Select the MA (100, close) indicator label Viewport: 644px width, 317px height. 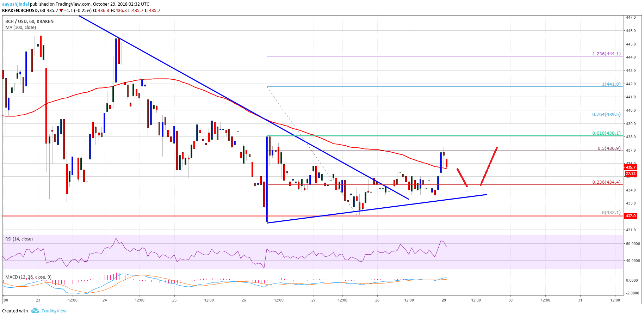coord(20,28)
